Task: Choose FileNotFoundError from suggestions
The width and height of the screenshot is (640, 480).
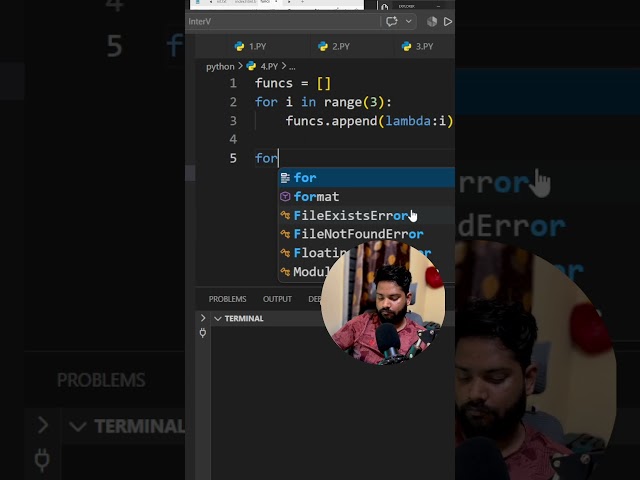Action: (x=367, y=234)
